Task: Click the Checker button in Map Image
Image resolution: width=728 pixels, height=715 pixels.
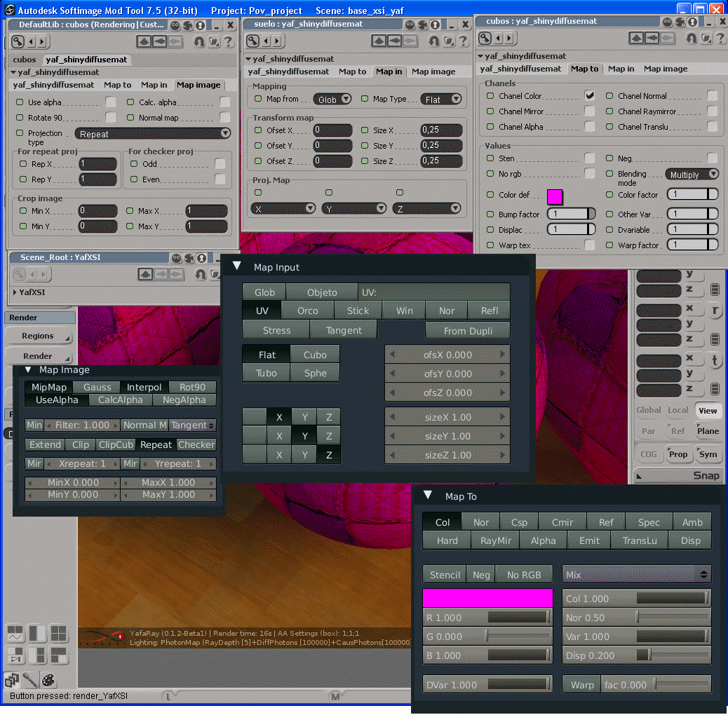Action: [196, 444]
